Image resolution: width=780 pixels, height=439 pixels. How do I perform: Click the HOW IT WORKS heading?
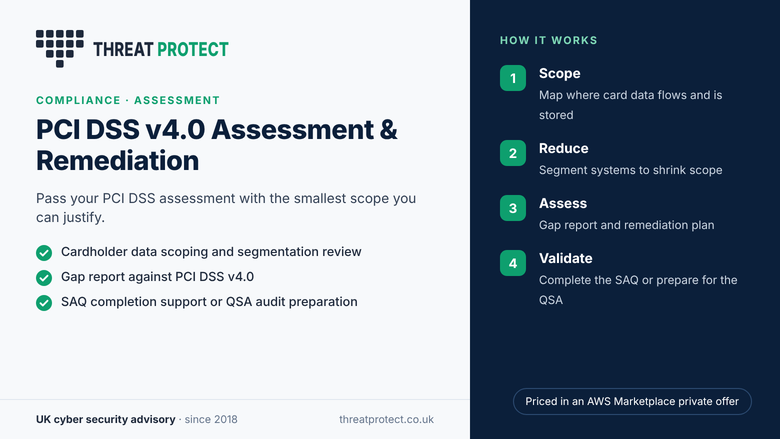[549, 40]
